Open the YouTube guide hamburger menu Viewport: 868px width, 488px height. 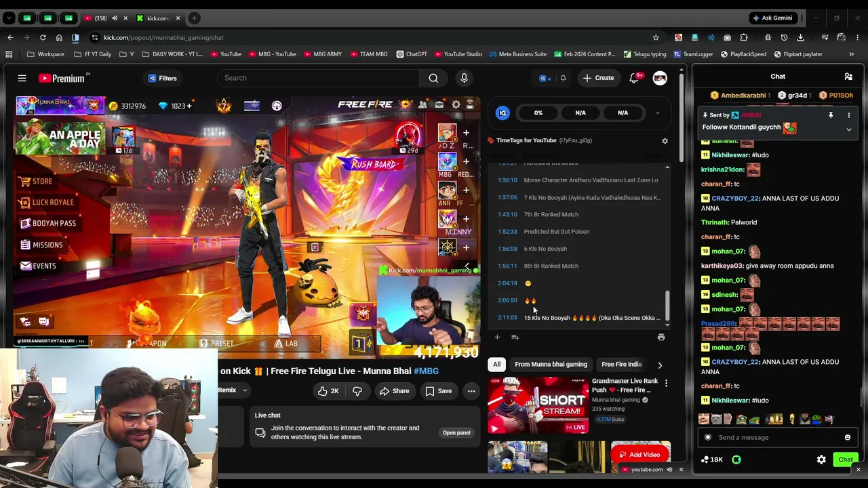click(x=22, y=78)
